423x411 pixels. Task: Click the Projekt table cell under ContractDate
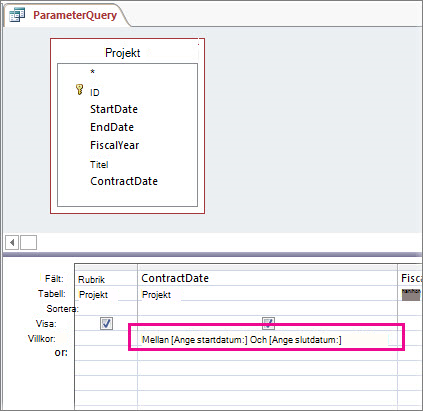pos(267,294)
